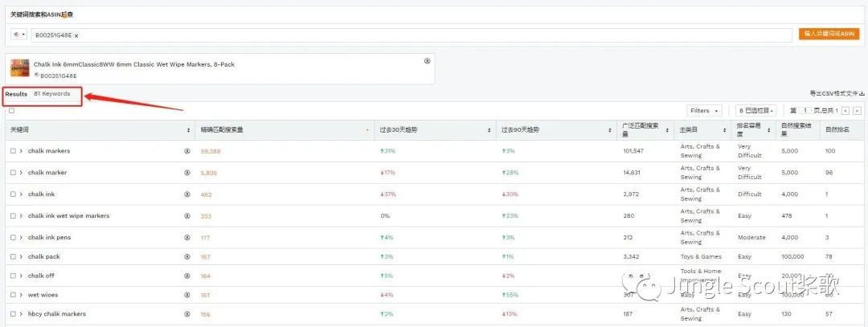Go to the previous results page arrow
The height and width of the screenshot is (327, 868).
(x=845, y=111)
